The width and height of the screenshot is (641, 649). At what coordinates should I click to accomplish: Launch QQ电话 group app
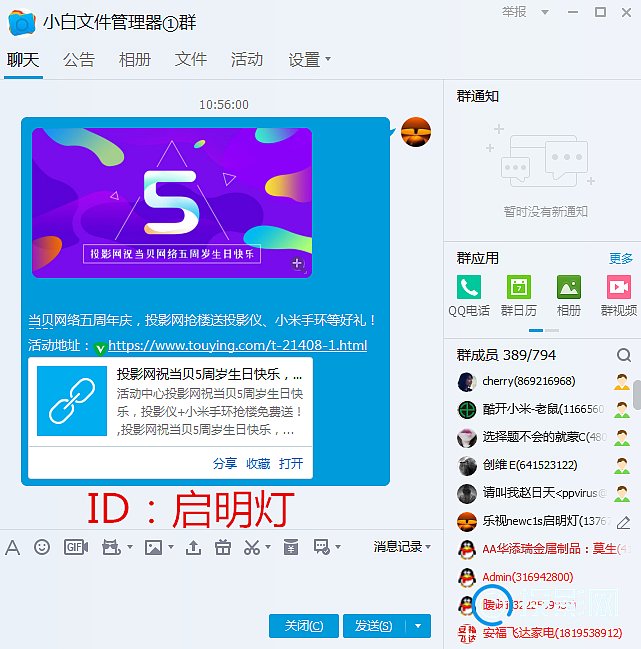point(469,295)
